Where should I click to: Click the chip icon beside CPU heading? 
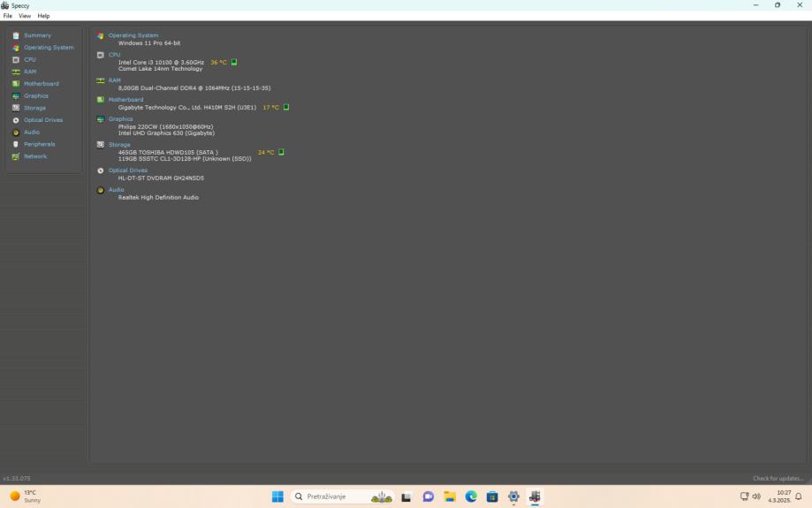click(101, 55)
